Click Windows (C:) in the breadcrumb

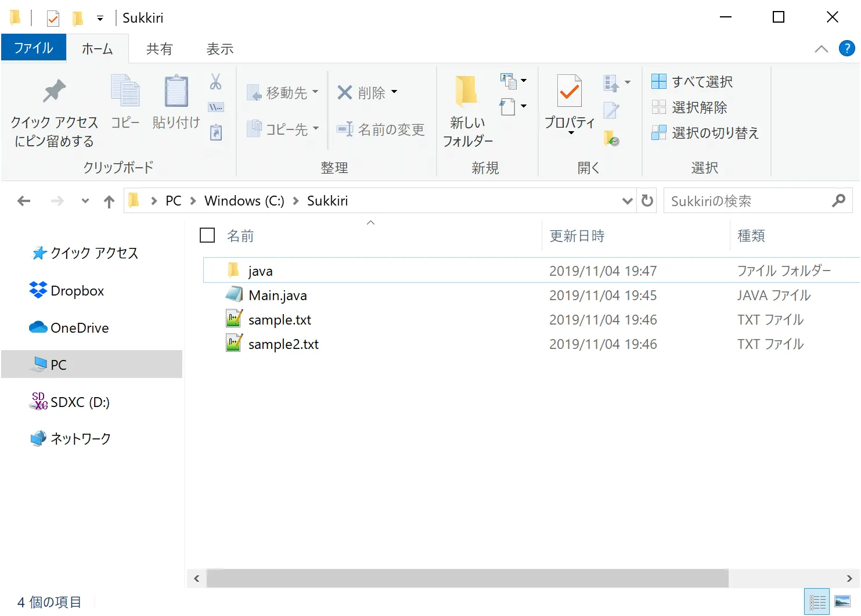click(244, 201)
